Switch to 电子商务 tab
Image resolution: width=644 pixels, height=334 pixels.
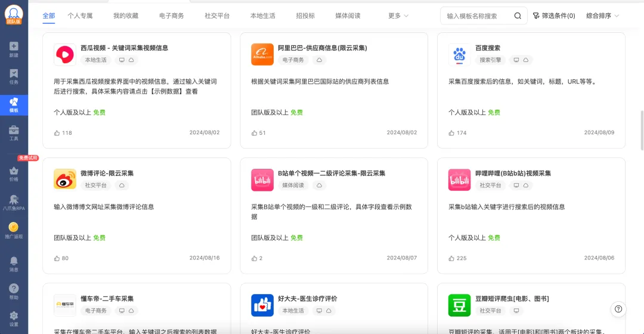(x=171, y=16)
